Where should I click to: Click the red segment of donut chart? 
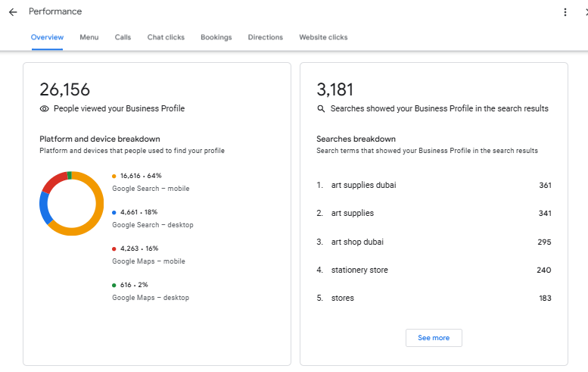coord(54,181)
